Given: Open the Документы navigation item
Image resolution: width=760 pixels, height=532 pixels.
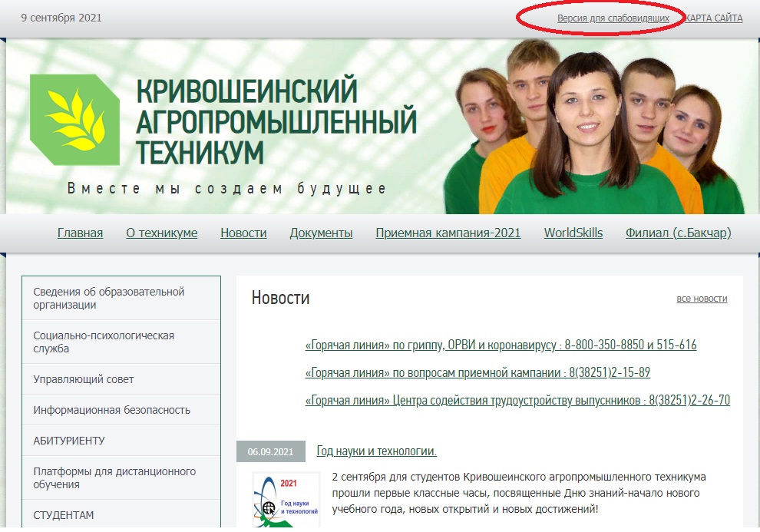Looking at the screenshot, I should tap(321, 233).
